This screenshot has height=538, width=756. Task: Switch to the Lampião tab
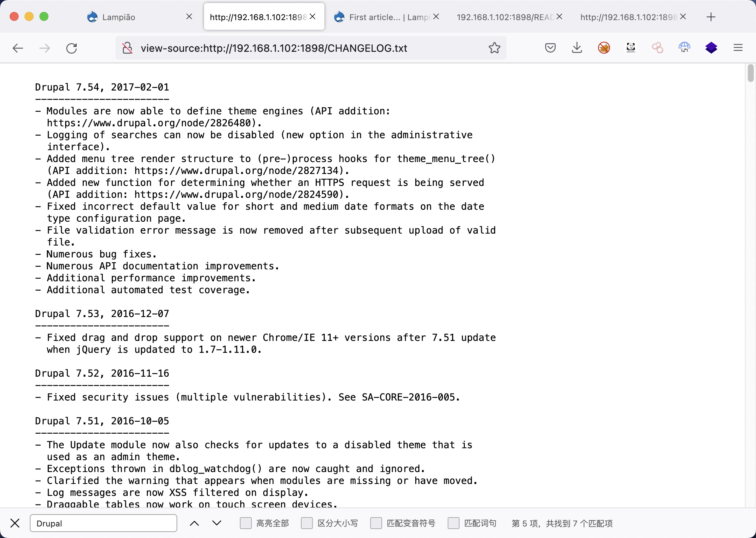pos(119,17)
